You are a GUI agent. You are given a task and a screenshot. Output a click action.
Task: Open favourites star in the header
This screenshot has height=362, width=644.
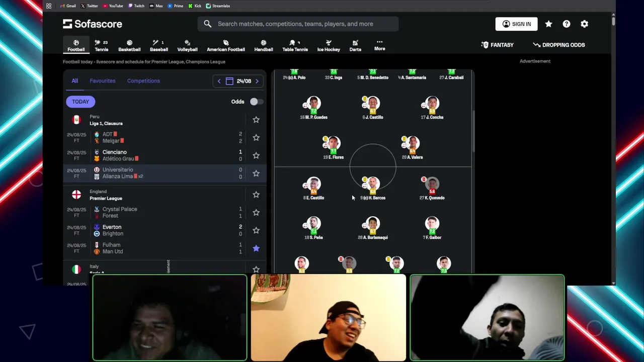click(548, 24)
